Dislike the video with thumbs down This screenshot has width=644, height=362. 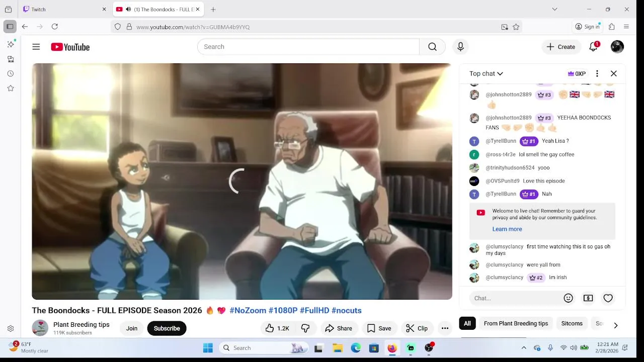tap(305, 328)
